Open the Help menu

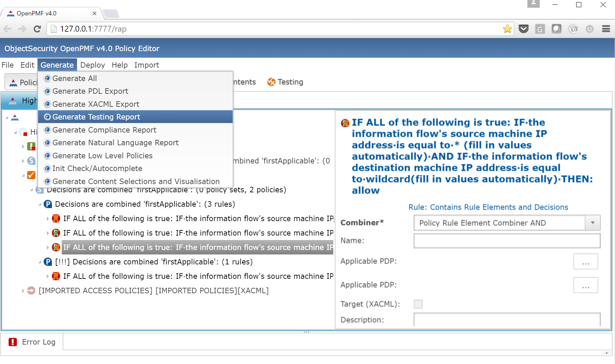120,65
